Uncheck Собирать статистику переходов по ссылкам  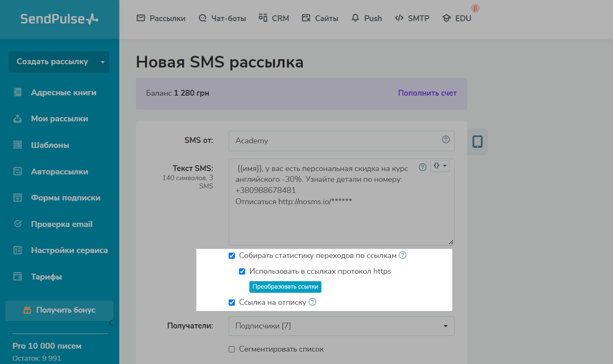point(232,256)
